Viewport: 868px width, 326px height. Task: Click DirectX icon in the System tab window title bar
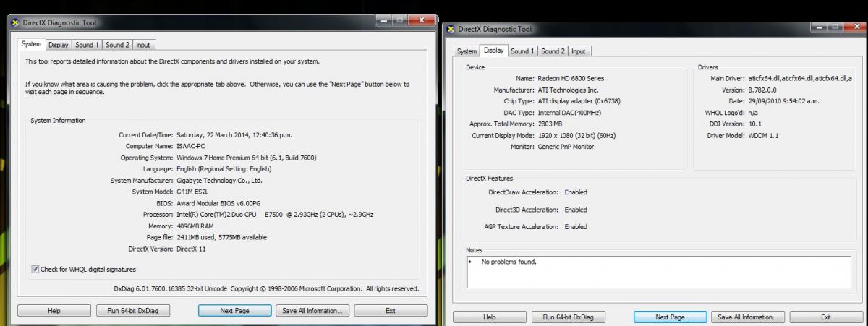pyautogui.click(x=15, y=22)
